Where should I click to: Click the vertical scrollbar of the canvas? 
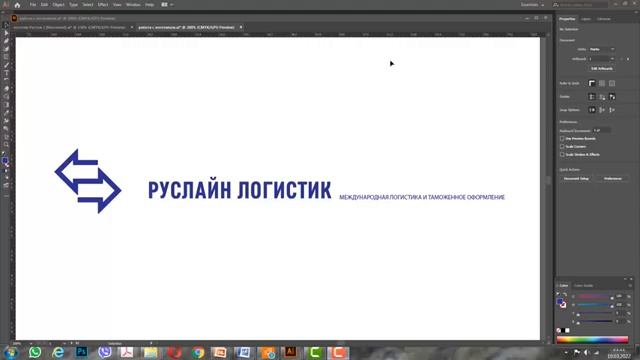pos(549,180)
